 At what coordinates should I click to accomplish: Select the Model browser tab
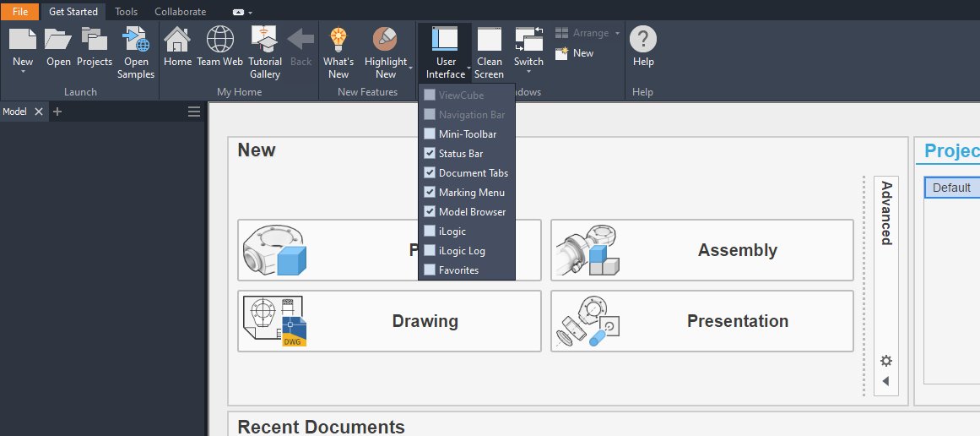14,112
